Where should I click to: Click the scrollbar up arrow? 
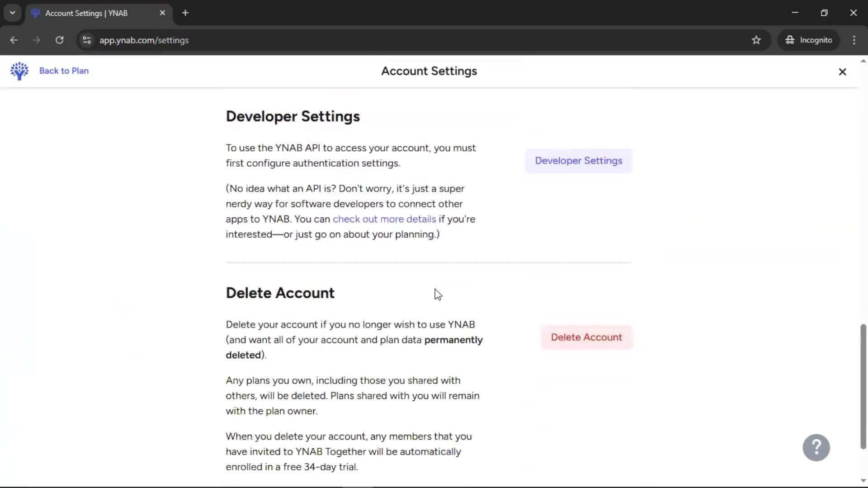pos(863,61)
